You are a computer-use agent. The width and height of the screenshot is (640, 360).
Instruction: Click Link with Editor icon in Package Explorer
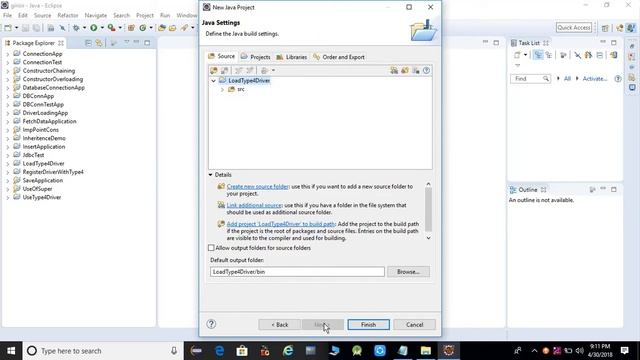pos(99,43)
